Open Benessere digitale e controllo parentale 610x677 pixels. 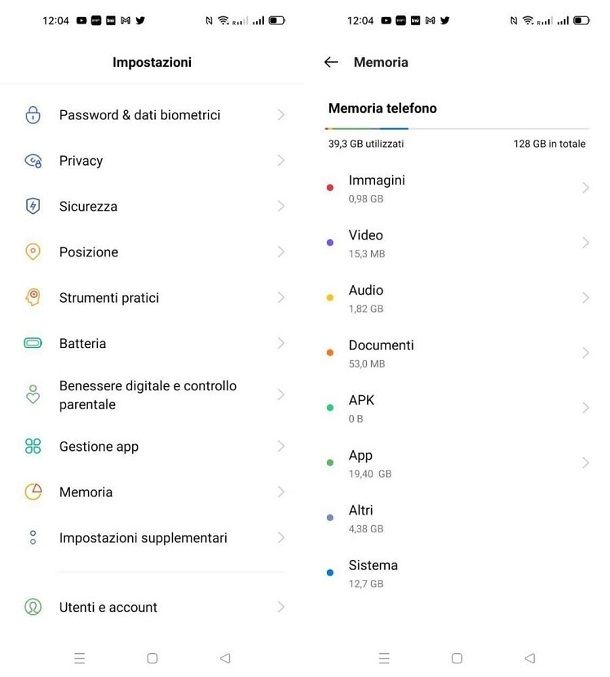[x=152, y=395]
